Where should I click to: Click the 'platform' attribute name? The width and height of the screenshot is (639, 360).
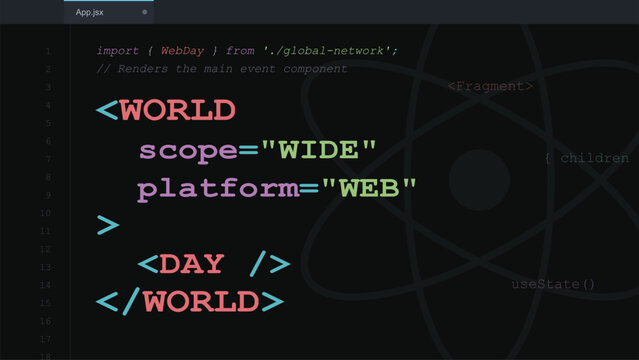(218, 190)
